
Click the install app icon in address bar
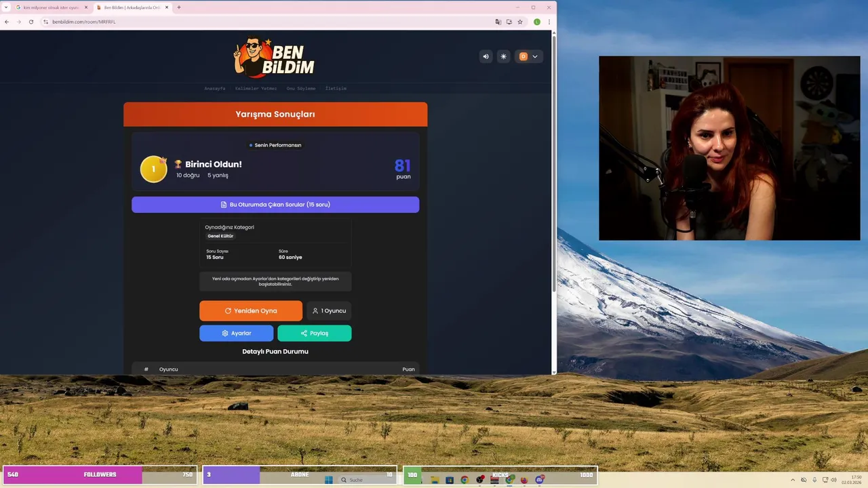click(509, 22)
